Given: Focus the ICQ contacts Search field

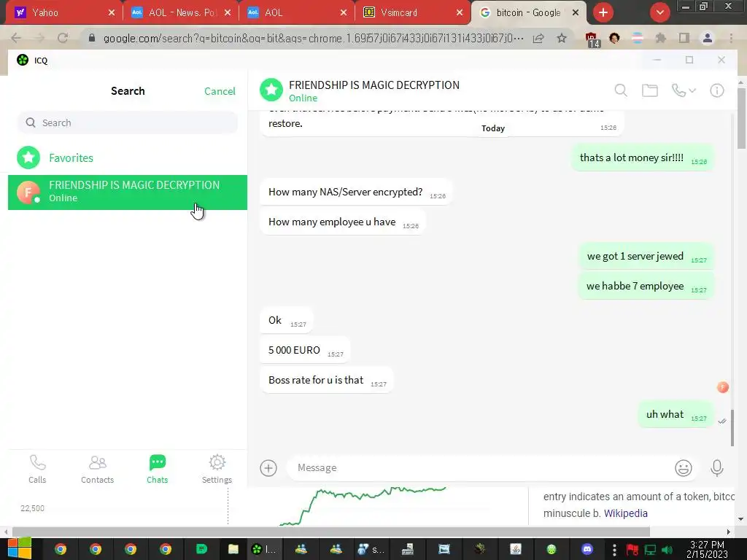Looking at the screenshot, I should coord(128,122).
